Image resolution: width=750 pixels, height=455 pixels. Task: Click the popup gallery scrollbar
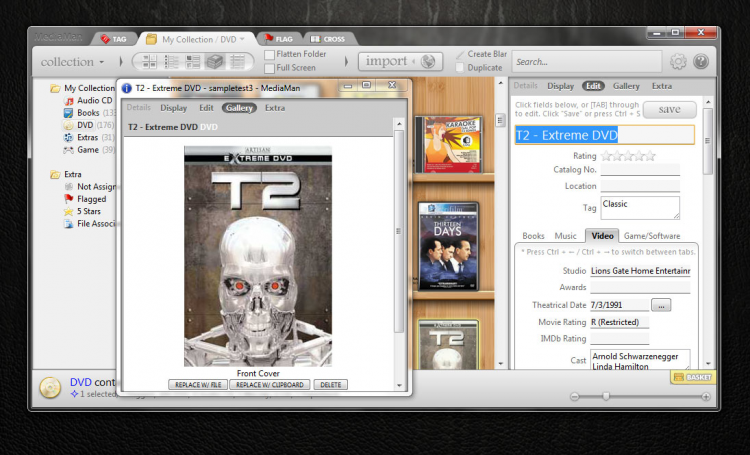point(399,232)
